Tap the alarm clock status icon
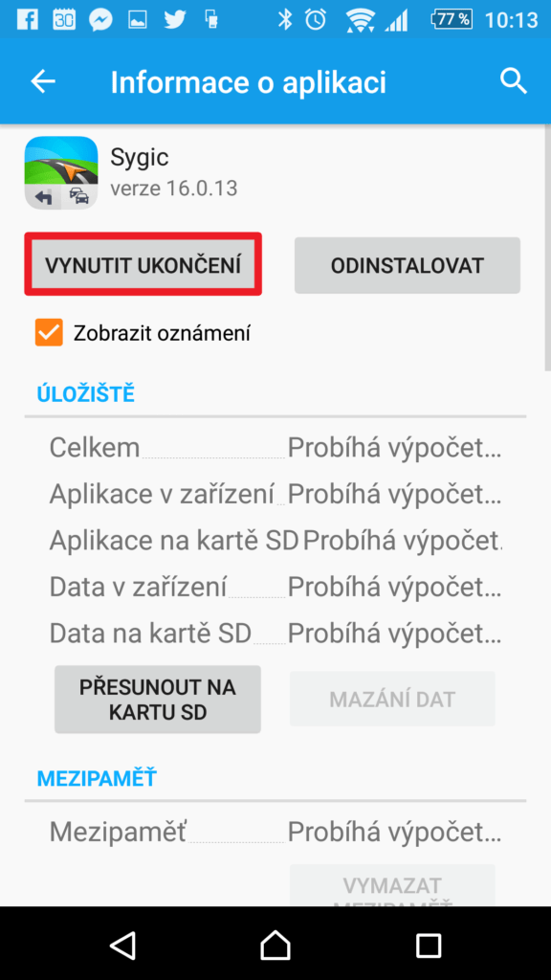551x980 pixels. coord(316,20)
